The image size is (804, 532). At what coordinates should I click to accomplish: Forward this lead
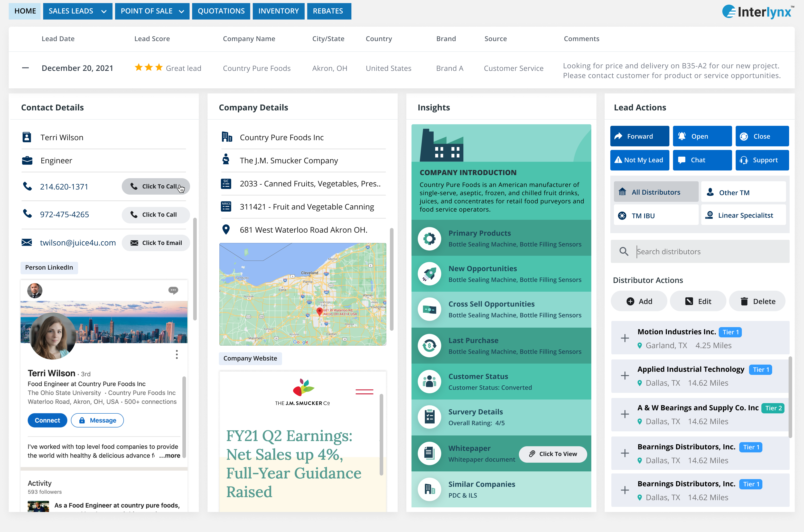coord(639,136)
